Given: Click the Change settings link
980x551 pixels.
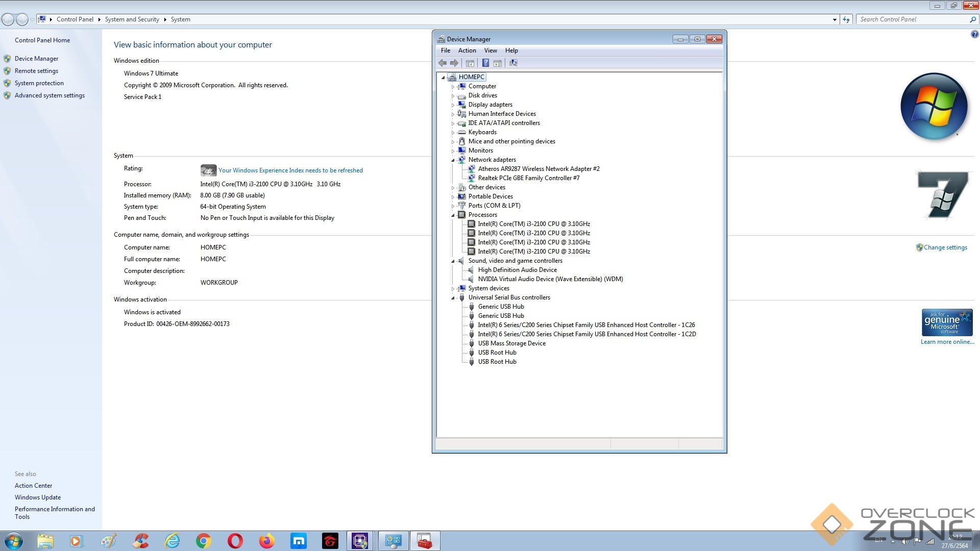Looking at the screenshot, I should click(x=945, y=247).
